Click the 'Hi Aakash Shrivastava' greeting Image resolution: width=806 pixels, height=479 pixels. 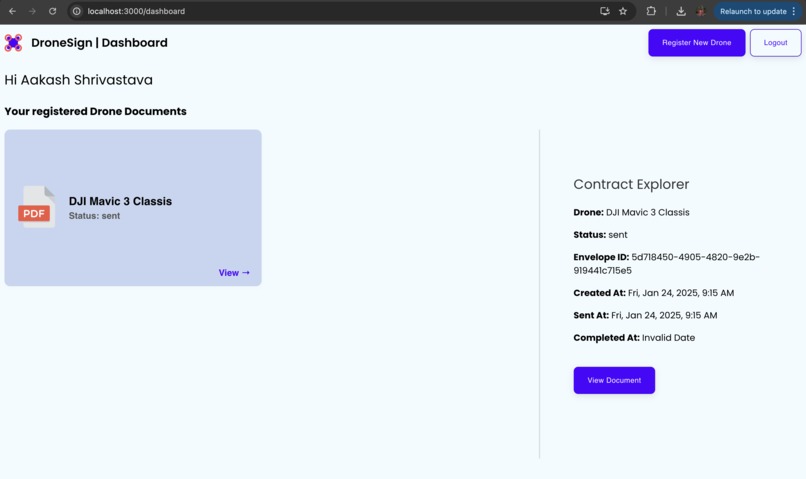click(79, 80)
